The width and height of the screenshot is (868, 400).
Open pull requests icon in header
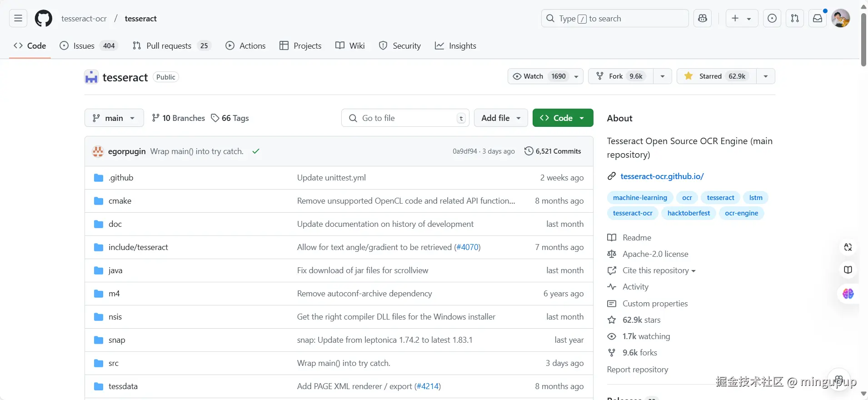[795, 19]
